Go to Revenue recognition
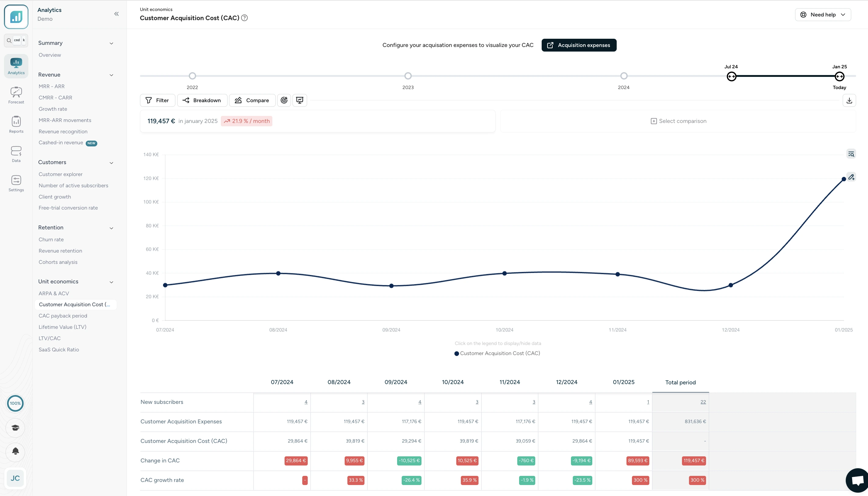The image size is (868, 496). (63, 131)
